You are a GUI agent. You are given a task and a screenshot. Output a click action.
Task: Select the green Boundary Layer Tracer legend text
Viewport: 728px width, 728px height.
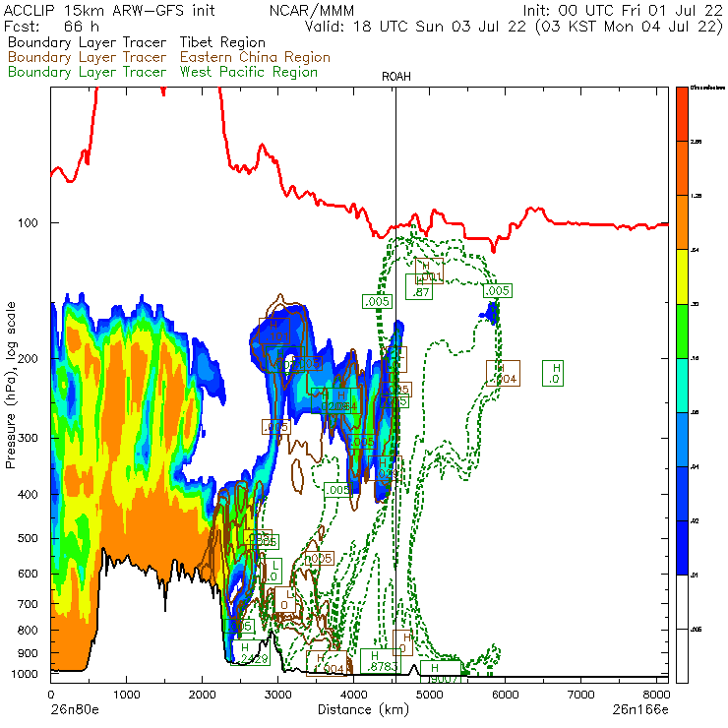(87, 72)
